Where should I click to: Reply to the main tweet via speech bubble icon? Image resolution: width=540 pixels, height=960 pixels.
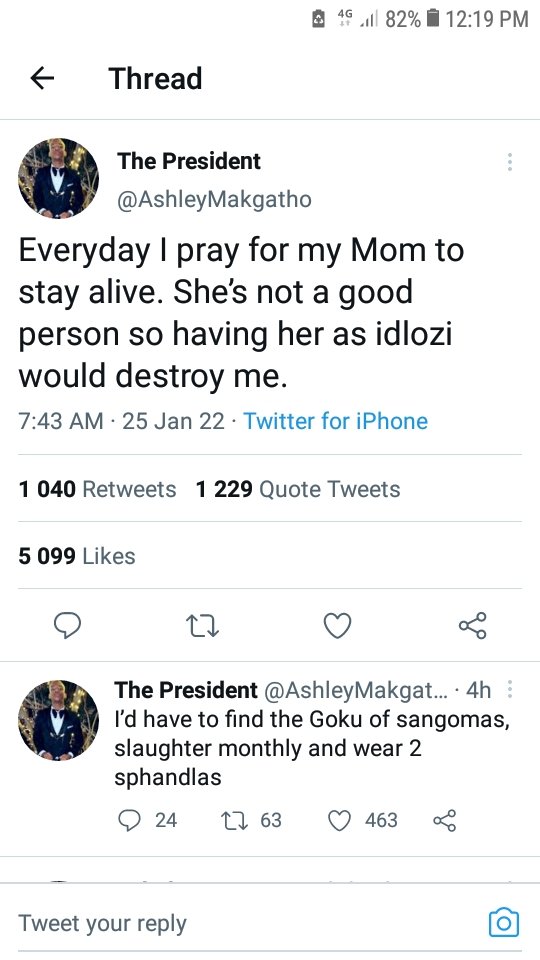[x=67, y=626]
